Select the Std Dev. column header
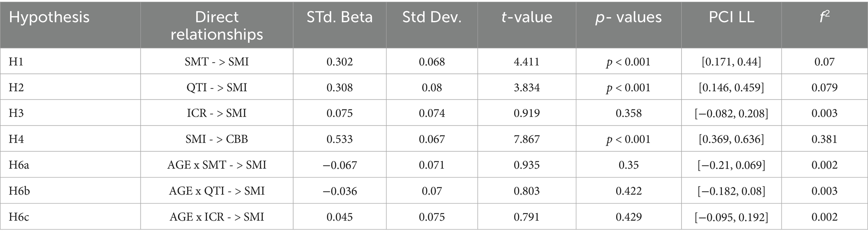This screenshot has width=868, height=237. [431, 17]
